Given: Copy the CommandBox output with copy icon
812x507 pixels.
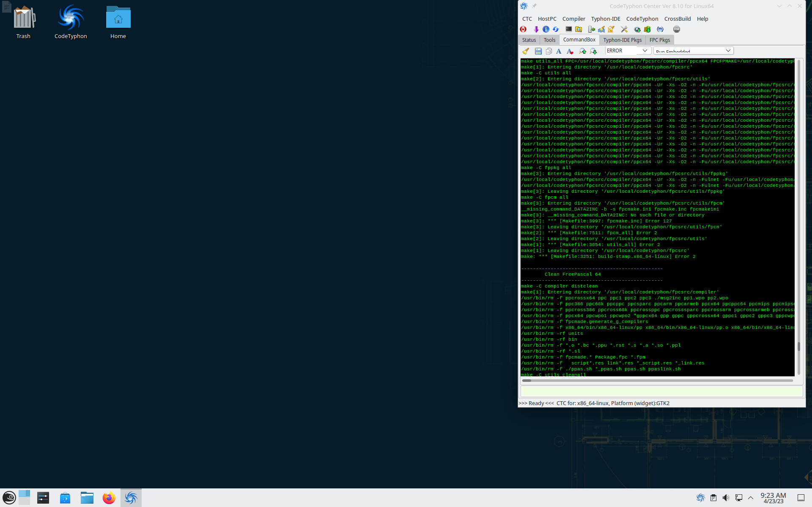Looking at the screenshot, I should (x=549, y=51).
